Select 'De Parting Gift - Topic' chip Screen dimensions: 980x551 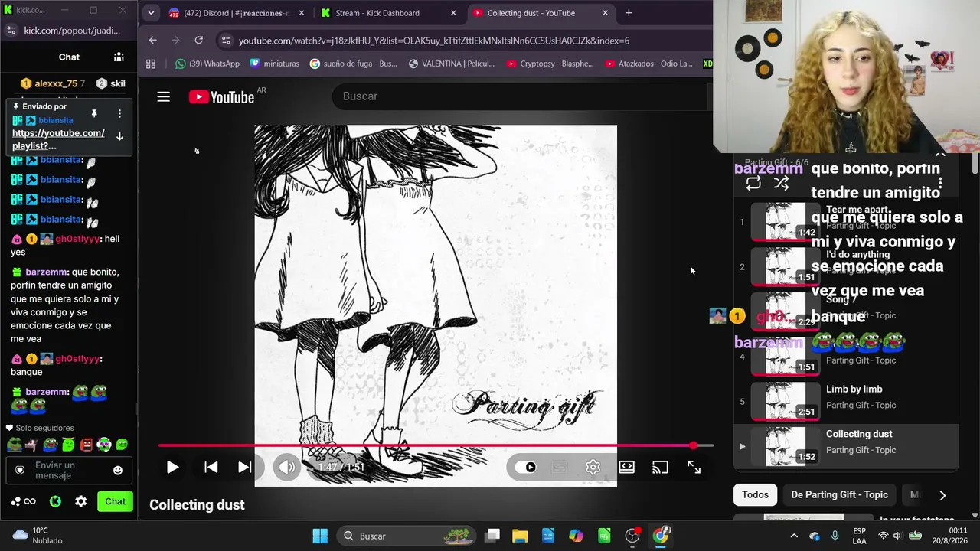[839, 494]
